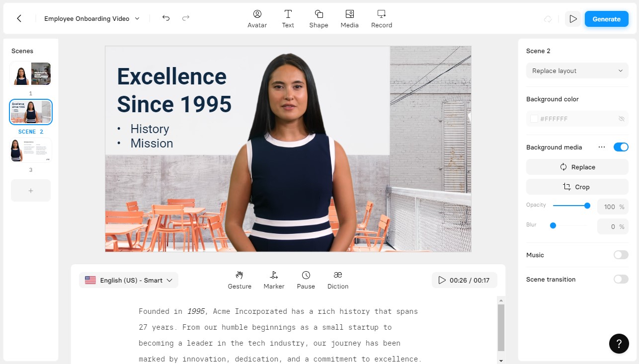Select scene 3 thumbnail

tap(30, 150)
